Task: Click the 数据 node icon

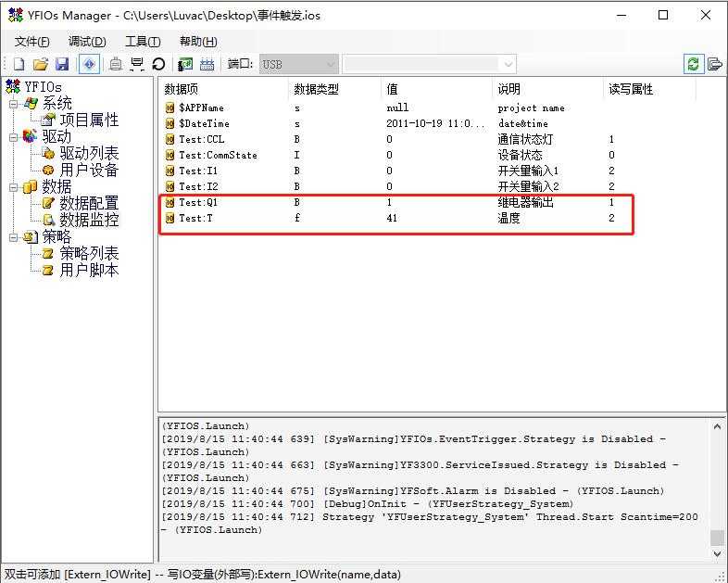Action: [31, 186]
